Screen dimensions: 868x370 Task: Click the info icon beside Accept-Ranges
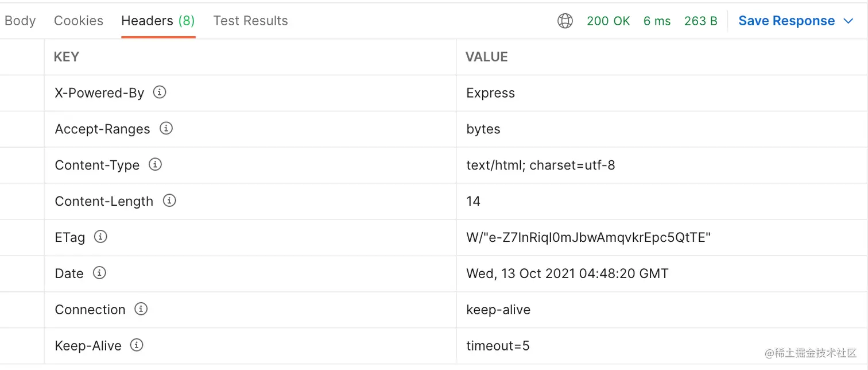[x=166, y=128]
